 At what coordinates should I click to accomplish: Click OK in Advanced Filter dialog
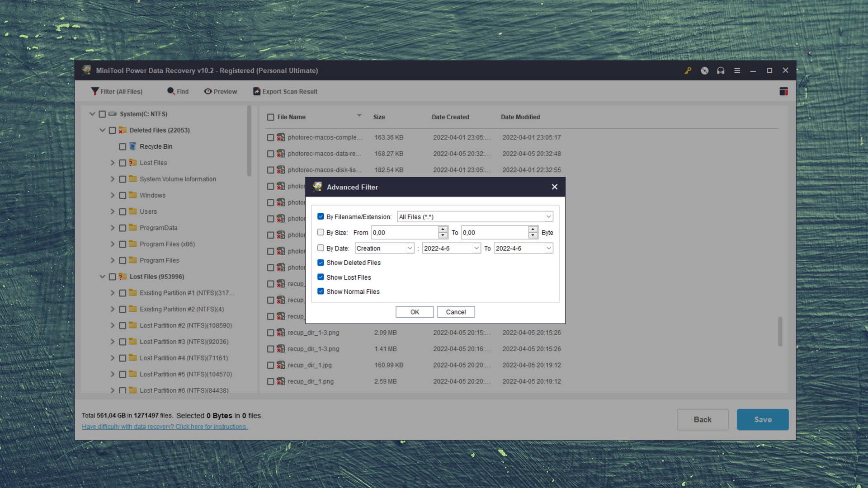click(x=415, y=312)
